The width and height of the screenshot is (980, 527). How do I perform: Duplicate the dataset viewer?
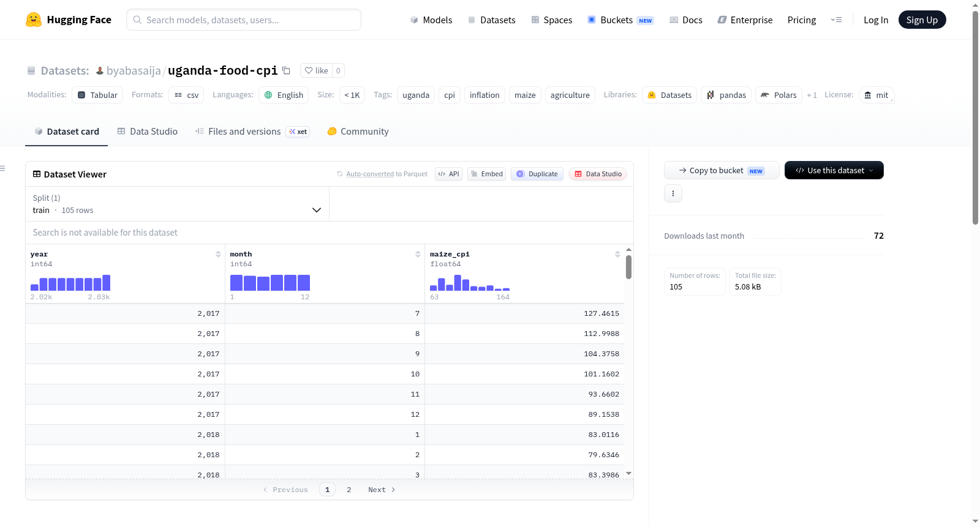537,174
